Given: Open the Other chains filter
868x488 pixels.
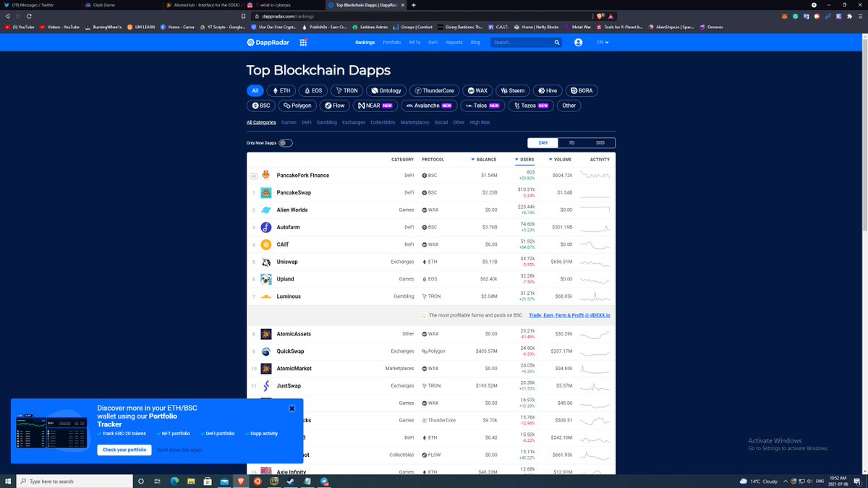Looking at the screenshot, I should (569, 106).
